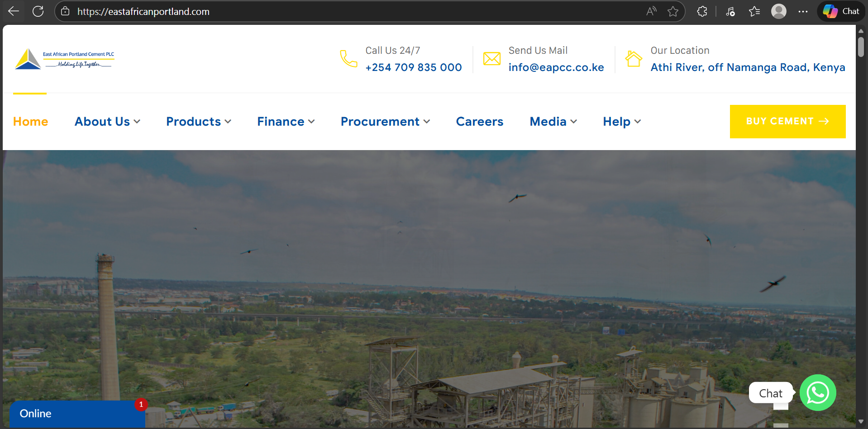Reload the page with refresh icon
The height and width of the screenshot is (429, 868).
click(x=38, y=11)
